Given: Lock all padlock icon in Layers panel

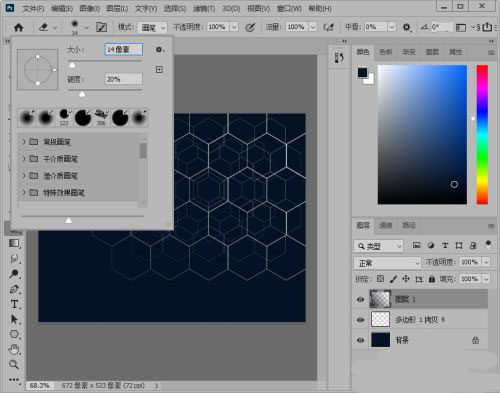Looking at the screenshot, I should (x=432, y=279).
